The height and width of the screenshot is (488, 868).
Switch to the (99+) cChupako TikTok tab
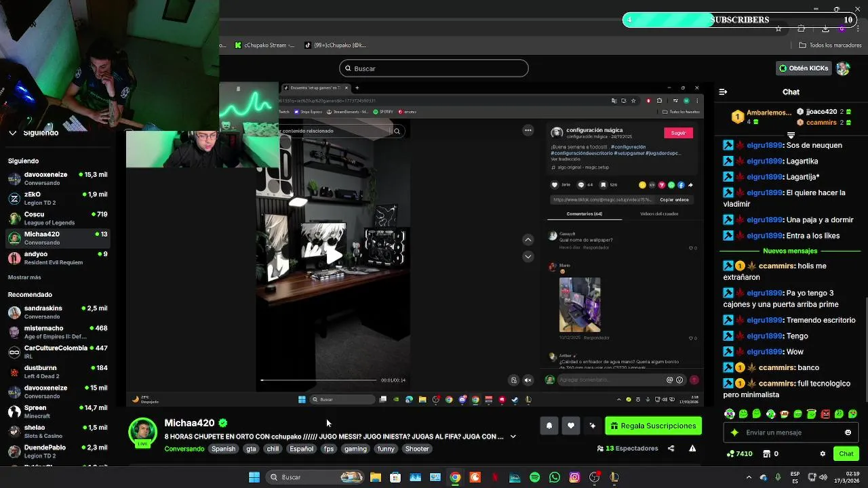point(335,45)
